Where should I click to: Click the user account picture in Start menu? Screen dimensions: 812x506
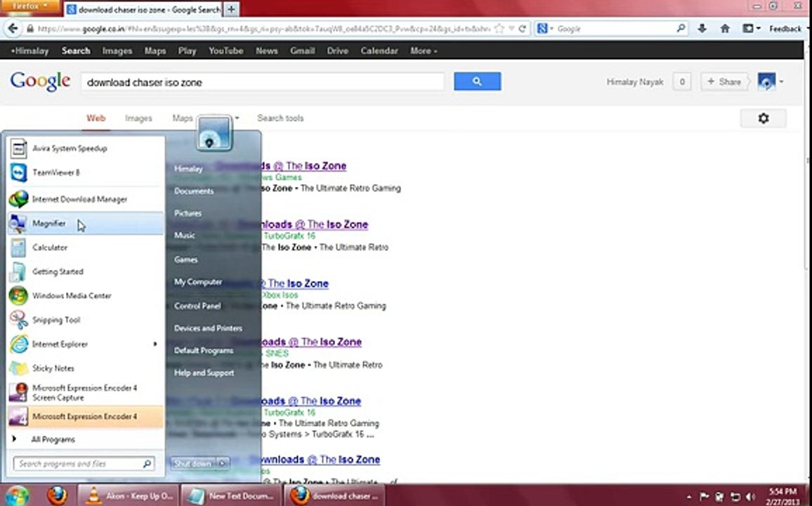pyautogui.click(x=214, y=133)
